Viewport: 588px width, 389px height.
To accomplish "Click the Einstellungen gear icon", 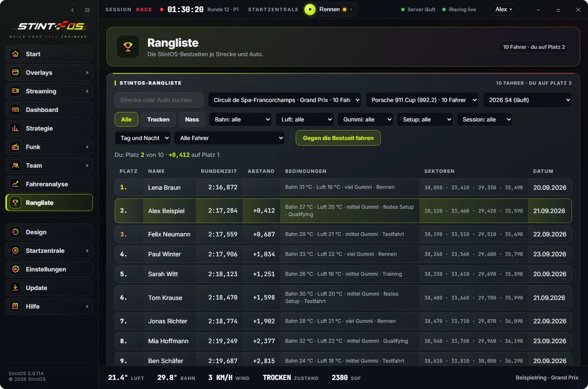I will (x=16, y=269).
